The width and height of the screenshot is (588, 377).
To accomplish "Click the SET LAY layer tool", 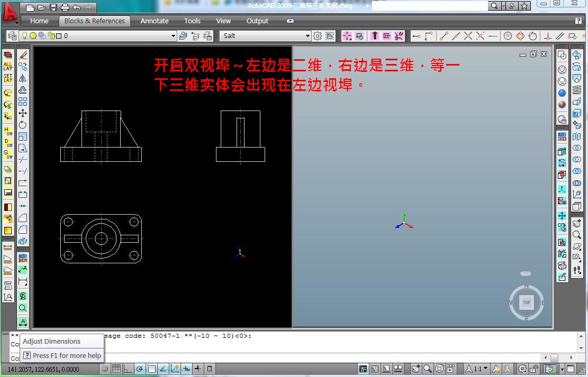I will pos(8,78).
